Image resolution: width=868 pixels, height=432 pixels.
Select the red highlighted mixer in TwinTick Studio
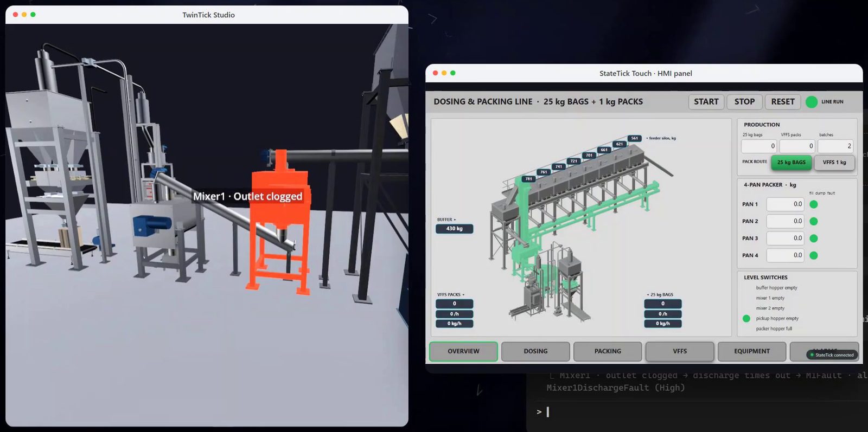point(279,217)
